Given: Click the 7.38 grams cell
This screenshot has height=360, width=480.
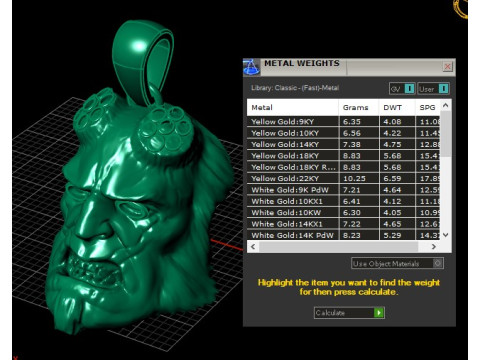Looking at the screenshot, I should click(359, 144).
